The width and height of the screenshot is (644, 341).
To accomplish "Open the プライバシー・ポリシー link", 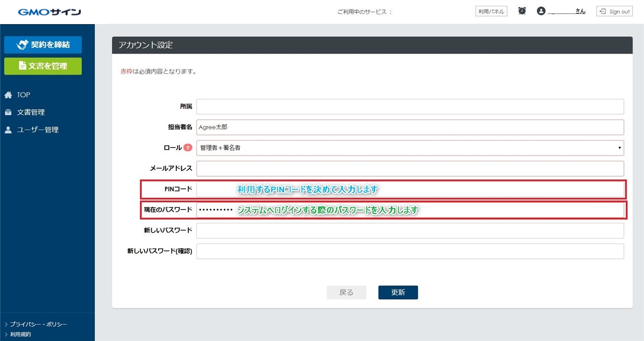I will 38,324.
